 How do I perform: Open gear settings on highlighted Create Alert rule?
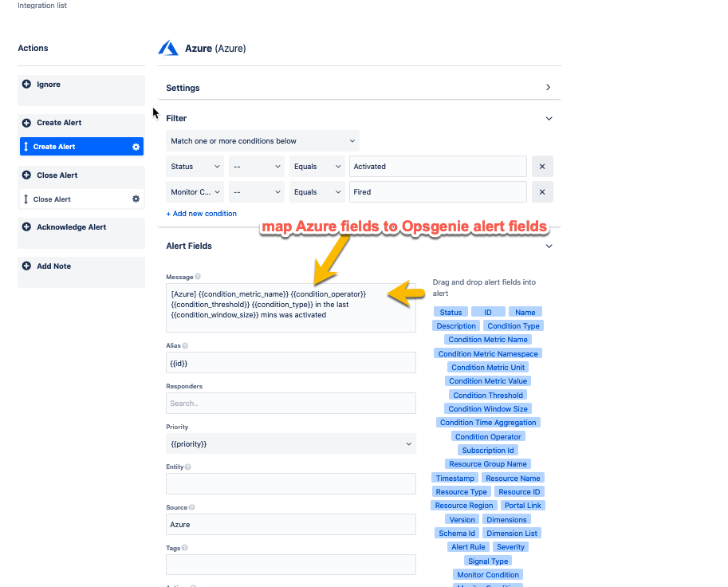coord(136,147)
